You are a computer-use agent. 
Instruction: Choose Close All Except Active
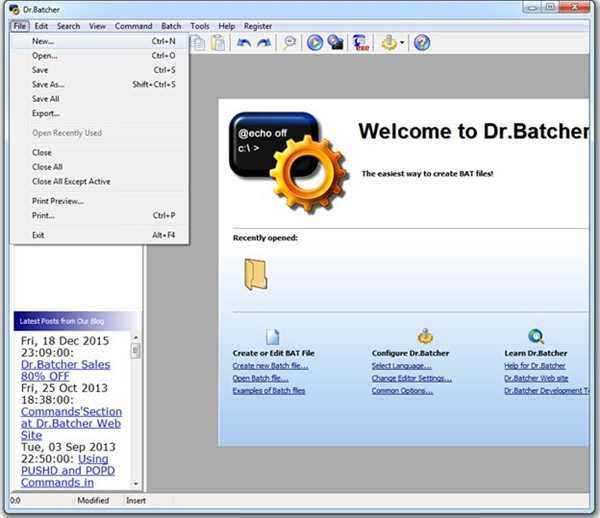100,181
